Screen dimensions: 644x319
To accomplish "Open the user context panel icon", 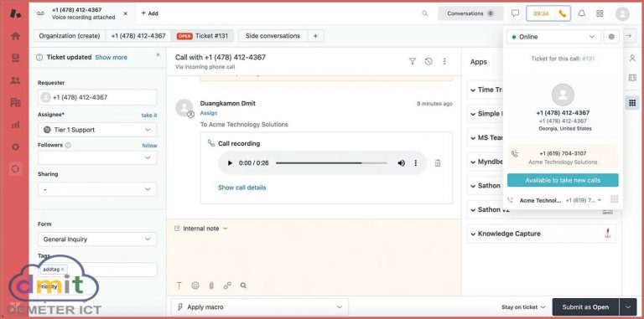I will pos(632,59).
